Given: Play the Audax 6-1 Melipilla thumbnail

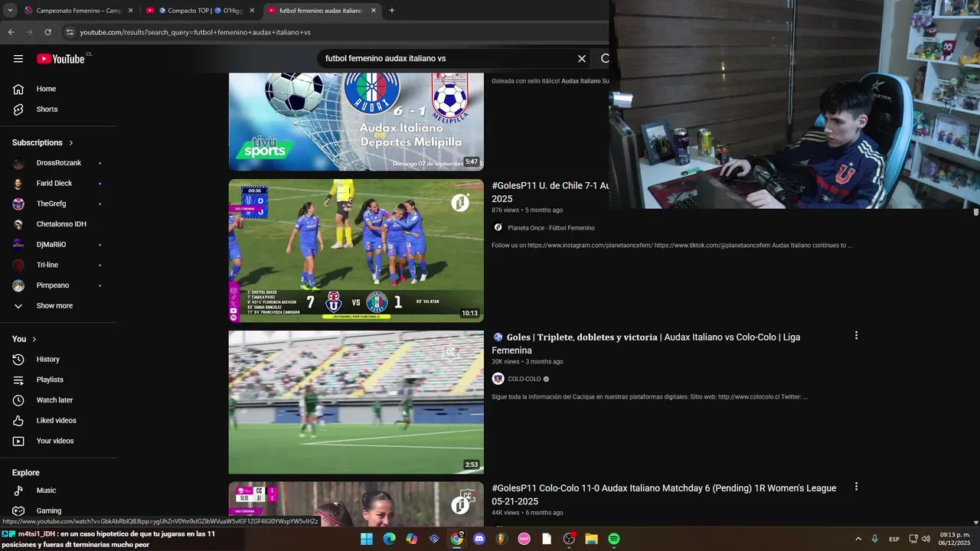Looking at the screenshot, I should (356, 122).
